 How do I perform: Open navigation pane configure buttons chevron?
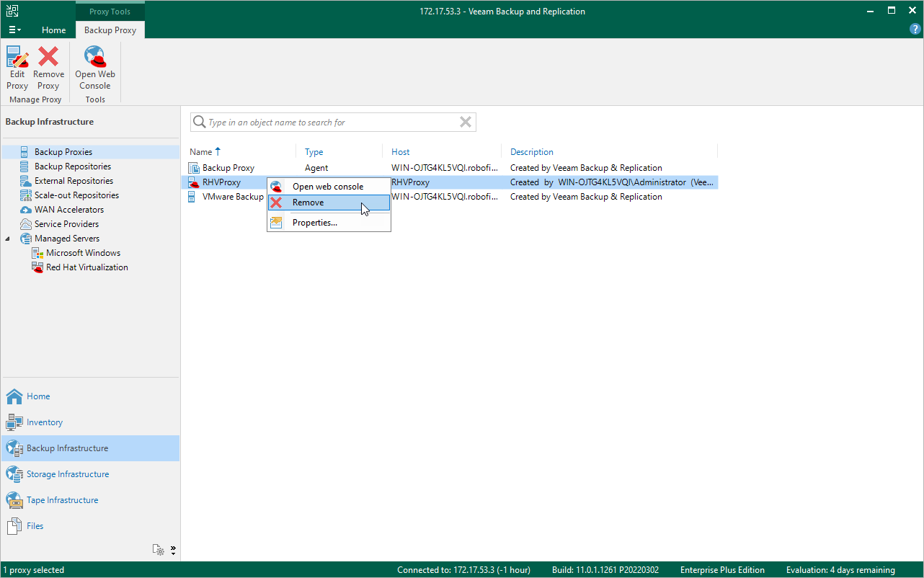pyautogui.click(x=173, y=550)
